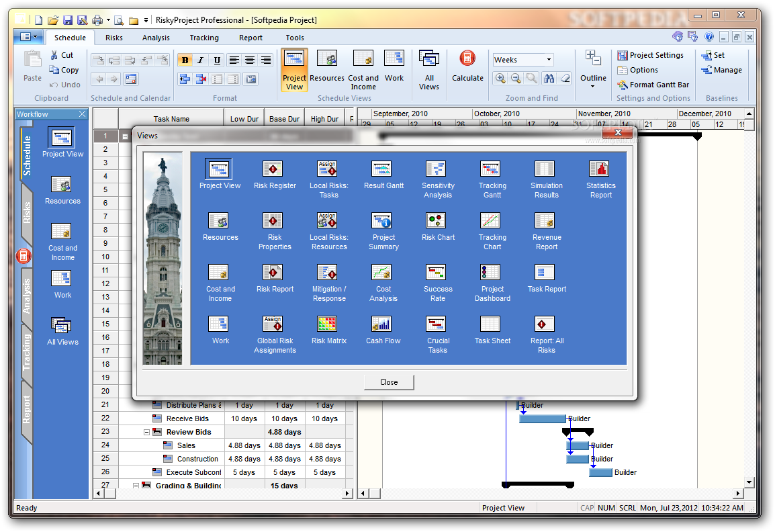775x532 pixels.
Task: Open Revenue Report view
Action: [x=547, y=231]
